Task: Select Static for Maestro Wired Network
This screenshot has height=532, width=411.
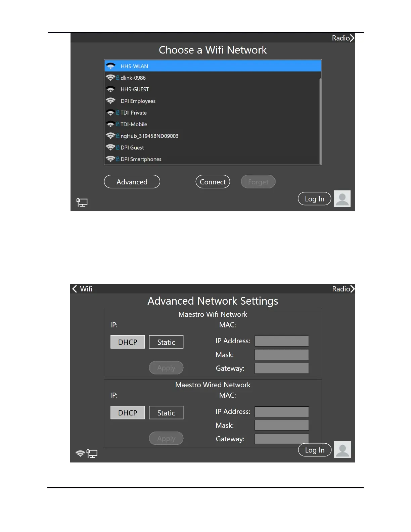Action: (x=166, y=413)
